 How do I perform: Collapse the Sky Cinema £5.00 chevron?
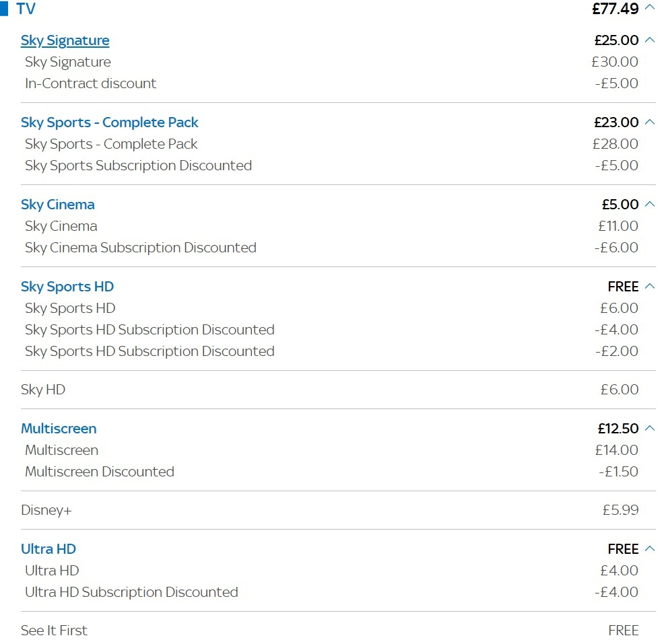click(x=650, y=204)
